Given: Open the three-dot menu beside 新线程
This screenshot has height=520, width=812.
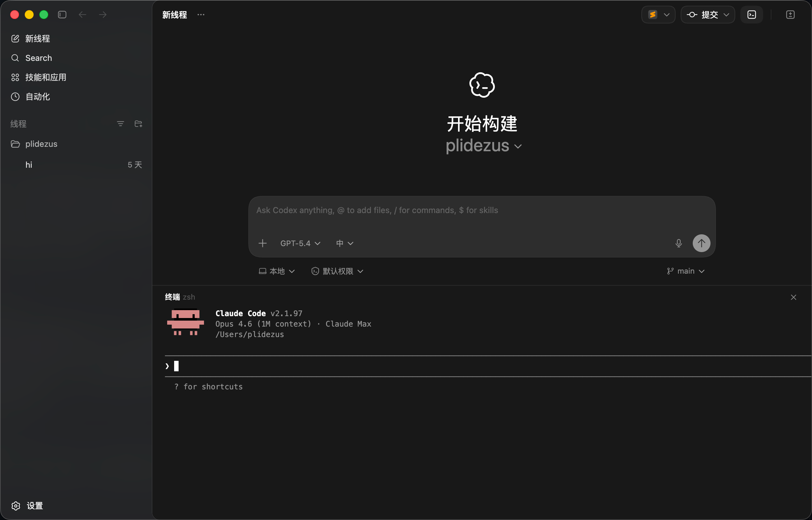Looking at the screenshot, I should pos(201,15).
